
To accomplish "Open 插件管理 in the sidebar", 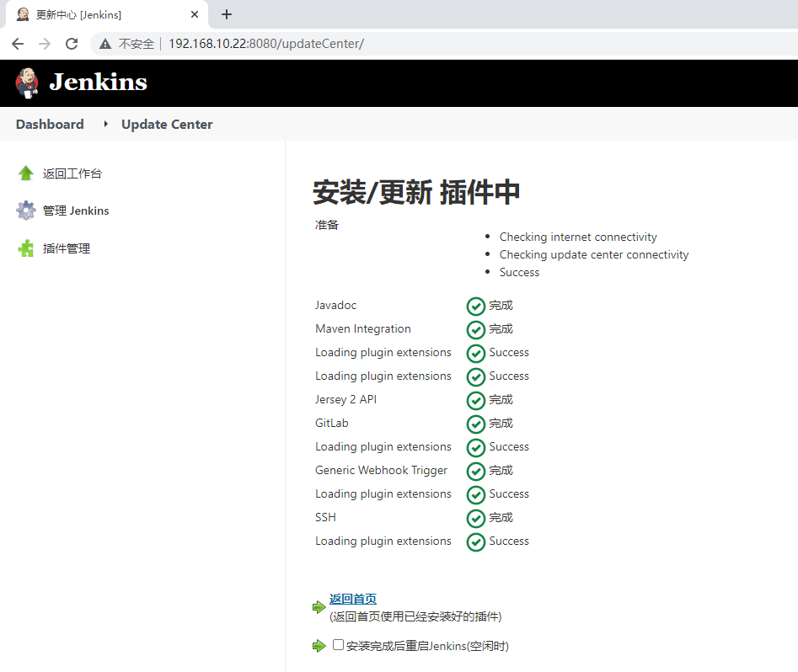I will (x=67, y=248).
